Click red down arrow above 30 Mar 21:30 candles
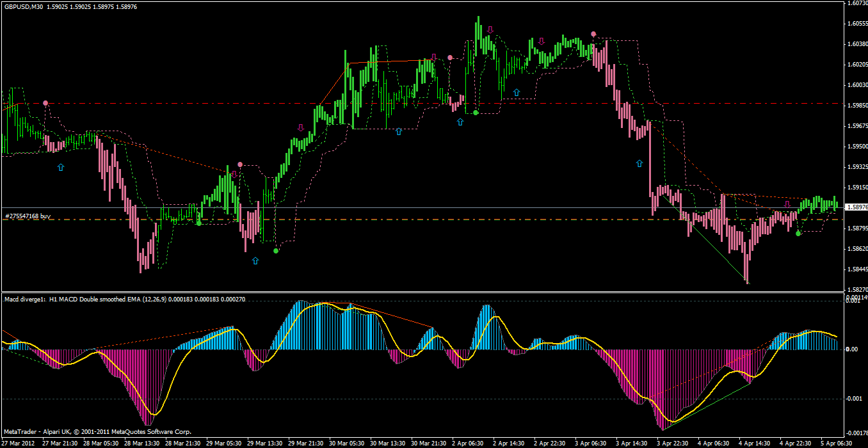Screen dimensions: 868x448 pyautogui.click(x=433, y=58)
